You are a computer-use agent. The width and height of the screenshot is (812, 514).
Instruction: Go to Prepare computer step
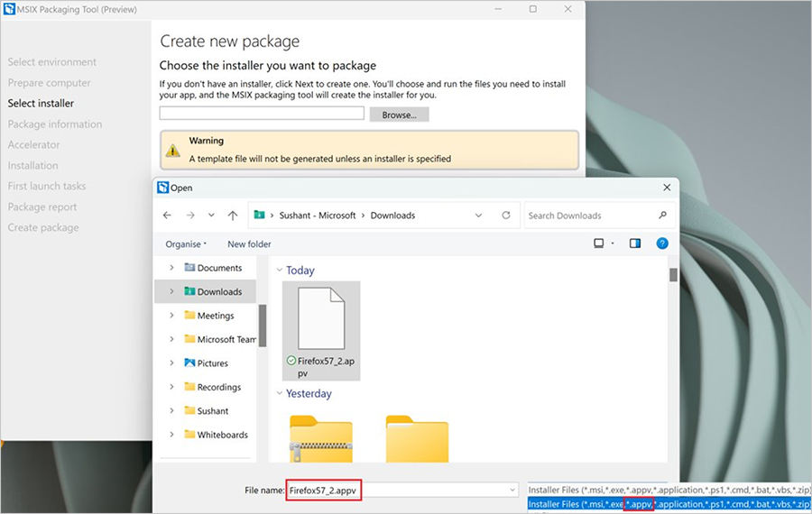coord(50,82)
